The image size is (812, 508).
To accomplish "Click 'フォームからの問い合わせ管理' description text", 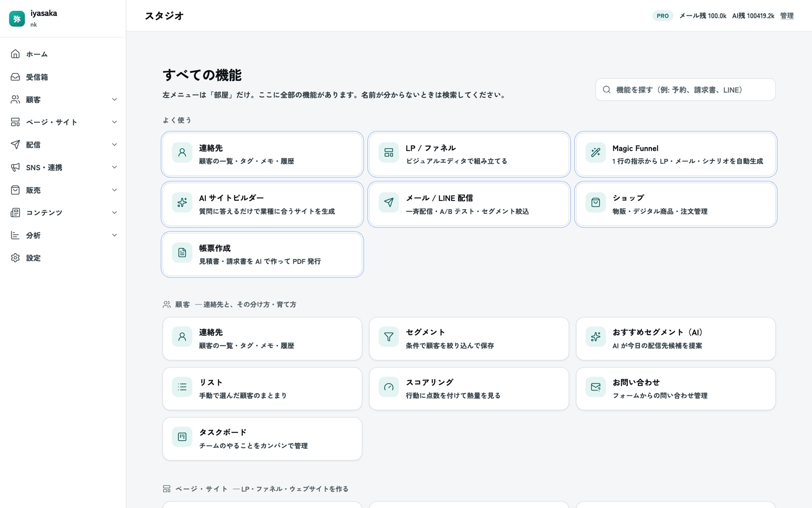I will 660,396.
